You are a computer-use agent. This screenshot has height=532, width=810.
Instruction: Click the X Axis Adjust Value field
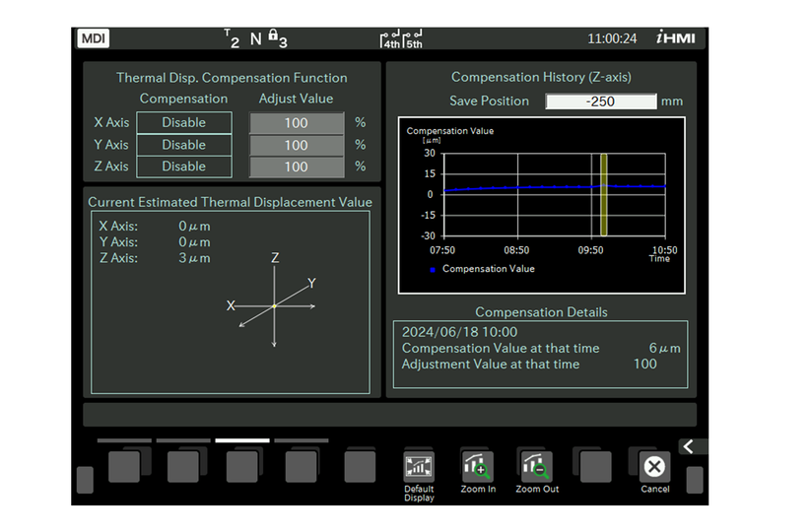tap(297, 123)
